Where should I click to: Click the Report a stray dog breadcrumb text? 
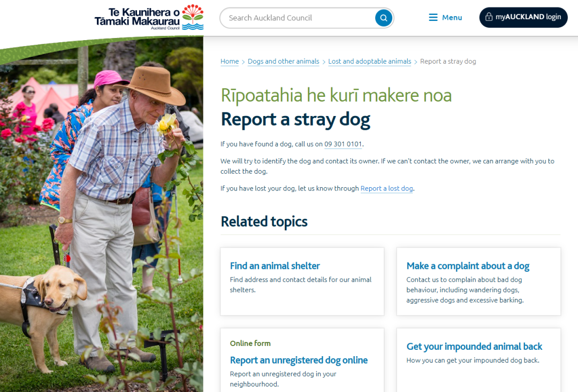tap(448, 61)
